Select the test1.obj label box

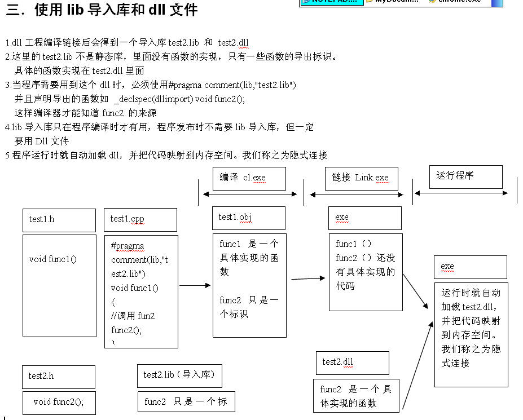[x=249, y=218]
